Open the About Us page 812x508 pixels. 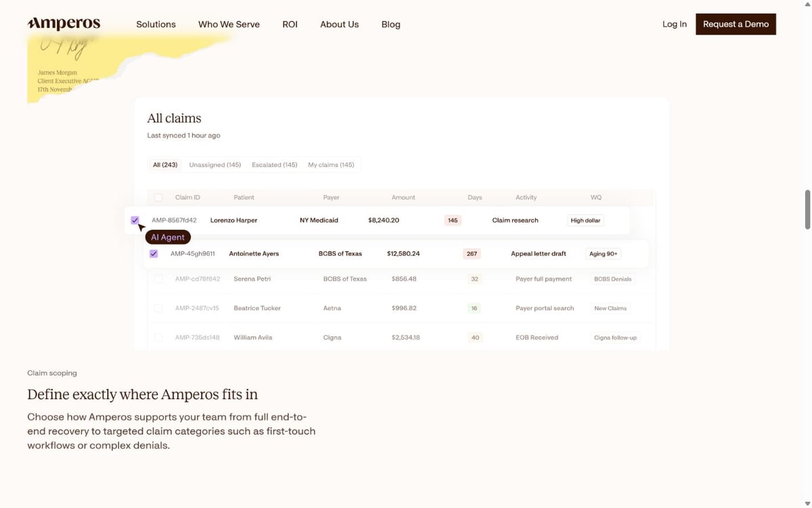pos(339,24)
